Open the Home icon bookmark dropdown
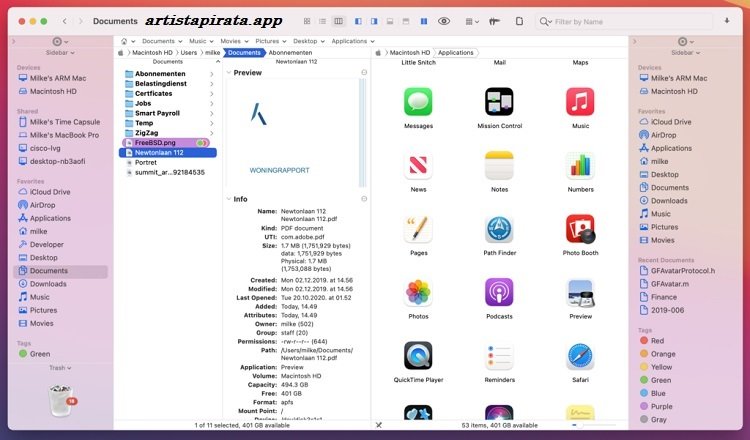Screen dimensions: 750x440 point(127,41)
